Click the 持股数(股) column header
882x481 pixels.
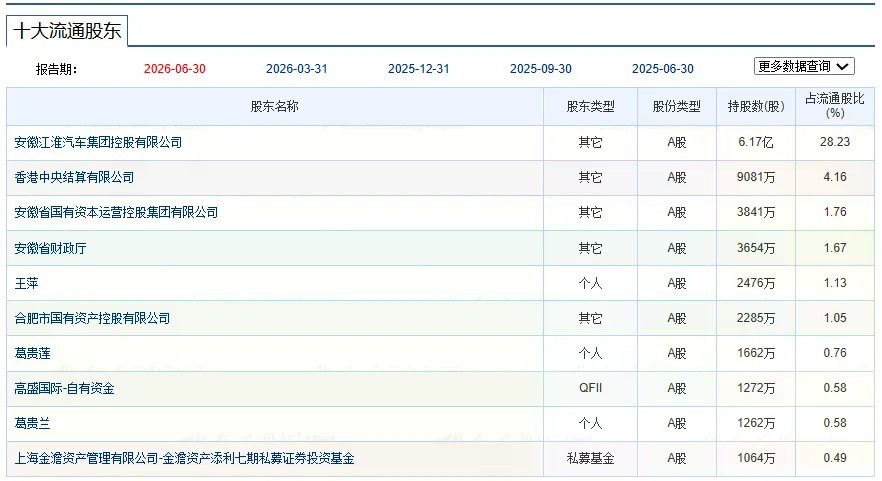[x=755, y=106]
